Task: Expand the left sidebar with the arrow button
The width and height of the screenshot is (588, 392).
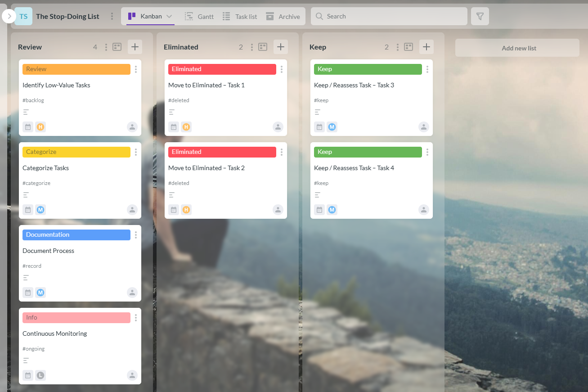Action: pos(9,17)
